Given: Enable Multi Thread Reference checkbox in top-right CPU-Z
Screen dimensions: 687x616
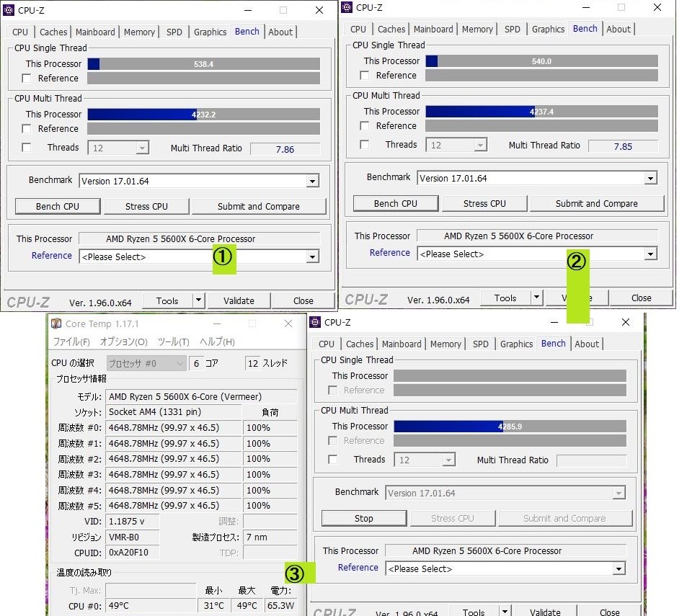Looking at the screenshot, I should coord(364,125).
